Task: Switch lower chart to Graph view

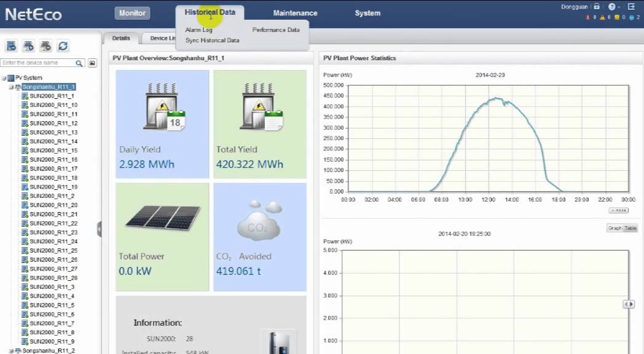Action: tap(615, 229)
